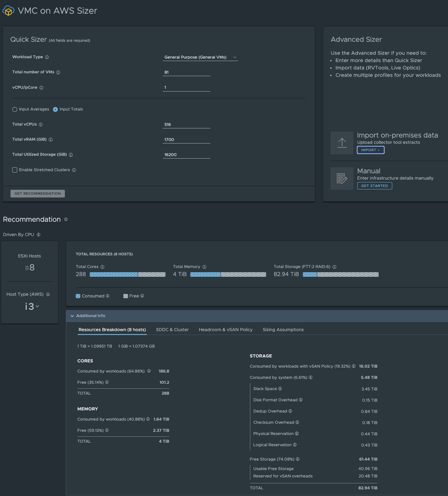This screenshot has width=448, height=496.
Task: Click the Manual entry notepad icon
Action: click(342, 178)
